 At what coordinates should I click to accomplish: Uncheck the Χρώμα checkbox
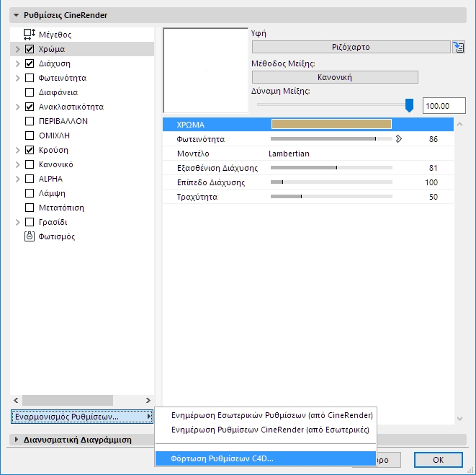pyautogui.click(x=30, y=49)
